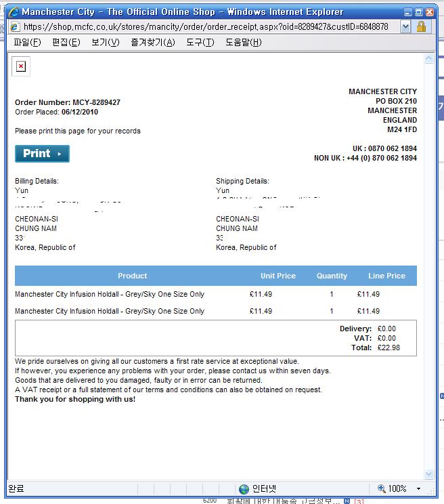Click the order date 06/12/2010
Viewport: 444px width, 504px height.
click(80, 112)
